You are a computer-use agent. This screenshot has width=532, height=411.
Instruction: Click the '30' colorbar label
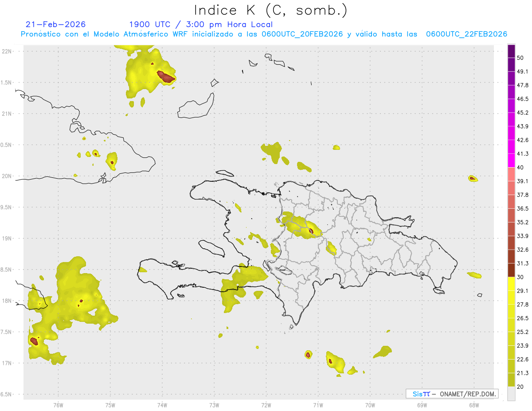click(520, 277)
